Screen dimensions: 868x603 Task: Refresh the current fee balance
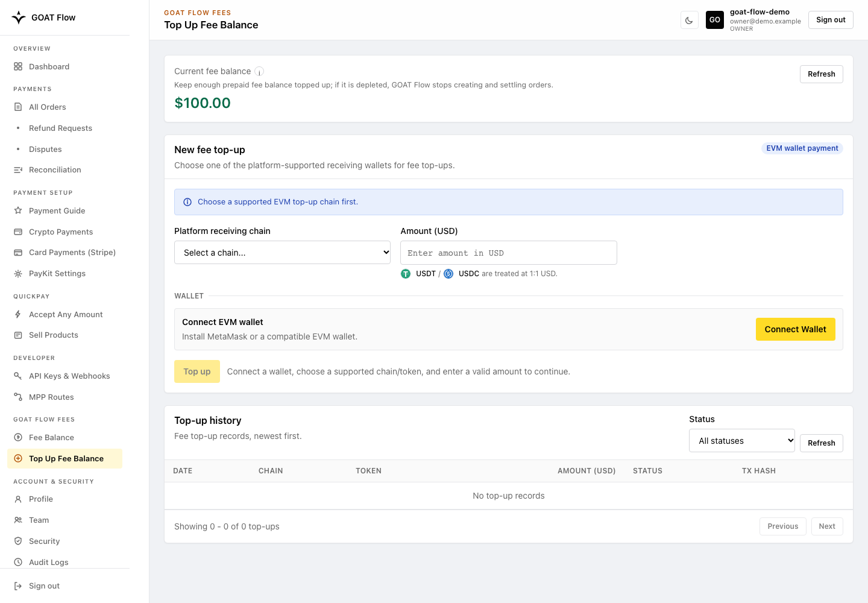pyautogui.click(x=821, y=74)
